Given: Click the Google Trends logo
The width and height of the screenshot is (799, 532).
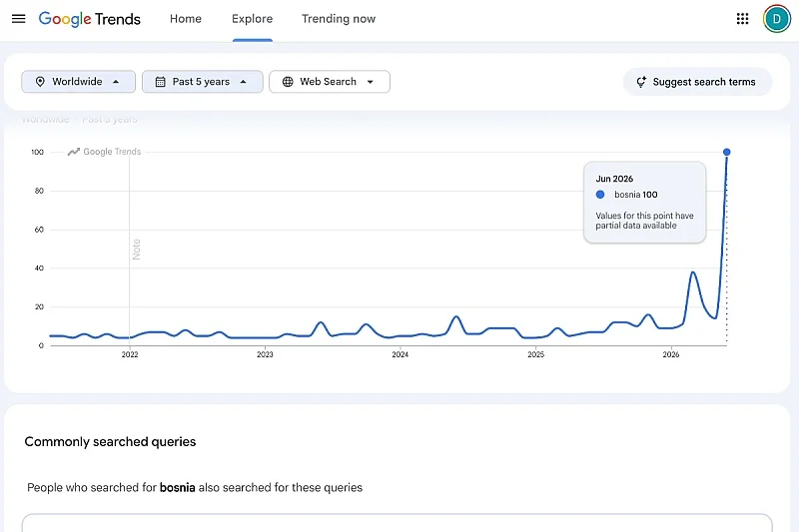Looking at the screenshot, I should click(x=90, y=19).
